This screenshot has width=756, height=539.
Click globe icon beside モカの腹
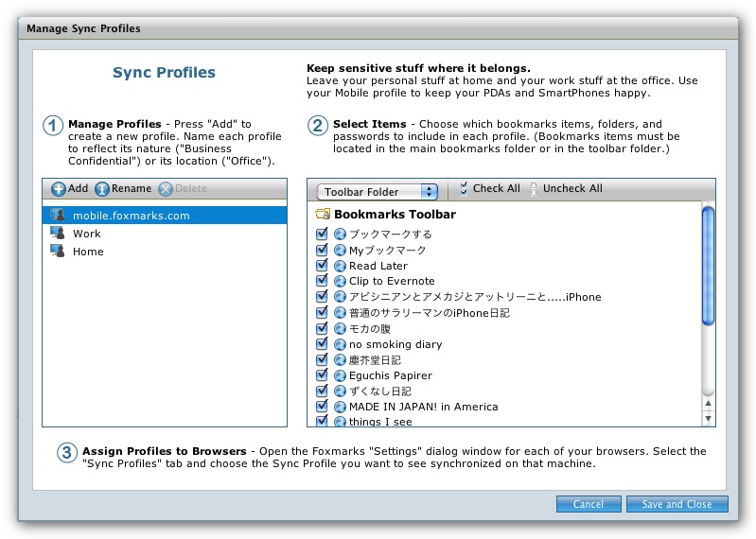340,328
